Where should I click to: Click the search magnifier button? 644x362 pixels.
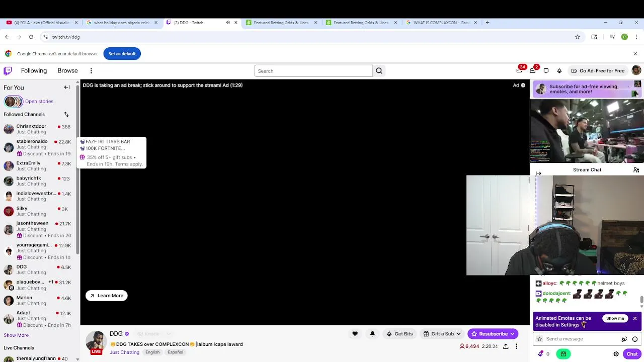(x=379, y=71)
